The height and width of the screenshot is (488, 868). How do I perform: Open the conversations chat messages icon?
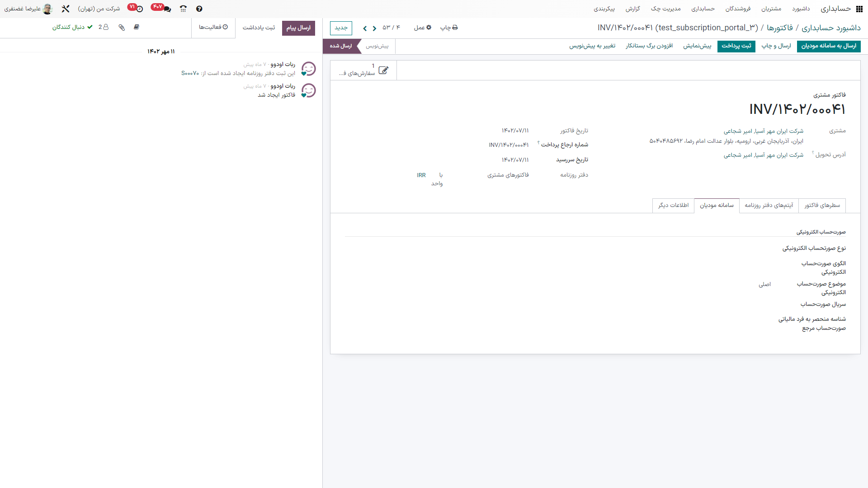[167, 9]
